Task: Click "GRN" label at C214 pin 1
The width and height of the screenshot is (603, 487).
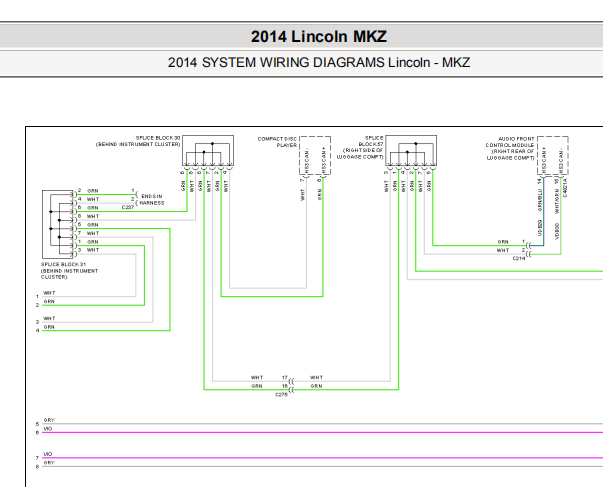Action: click(x=503, y=242)
